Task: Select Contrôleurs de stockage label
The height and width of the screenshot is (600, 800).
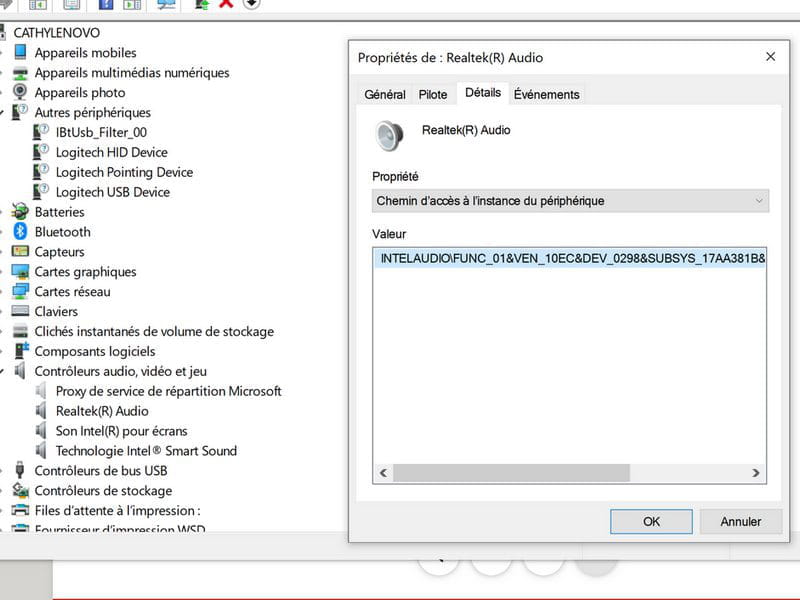Action: pos(103,490)
